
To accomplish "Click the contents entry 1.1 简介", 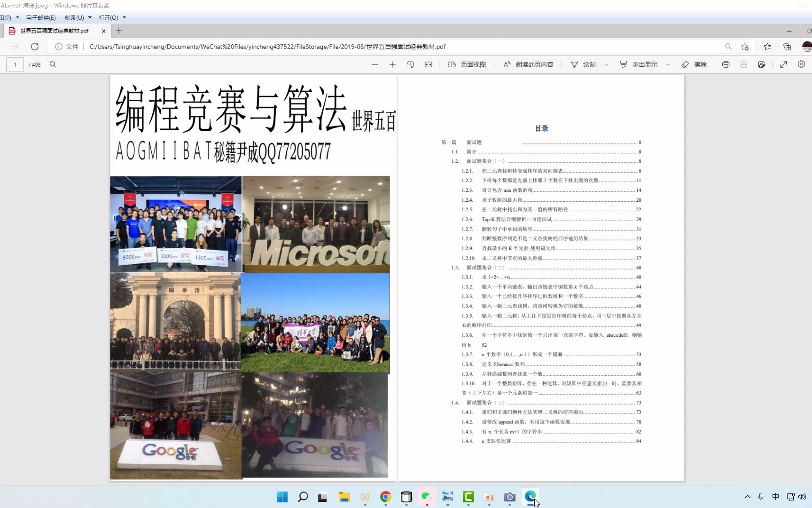I will pyautogui.click(x=546, y=151).
